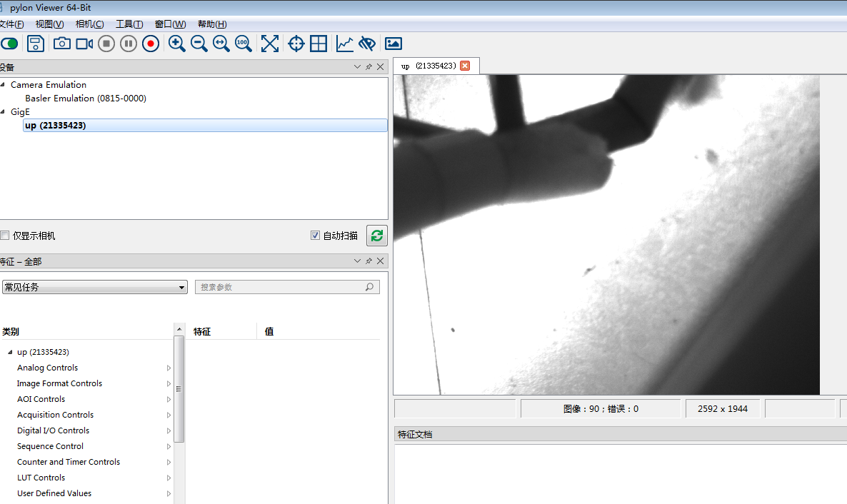The height and width of the screenshot is (504, 847).
Task: Open the 工具(T) menu
Action: [x=129, y=24]
